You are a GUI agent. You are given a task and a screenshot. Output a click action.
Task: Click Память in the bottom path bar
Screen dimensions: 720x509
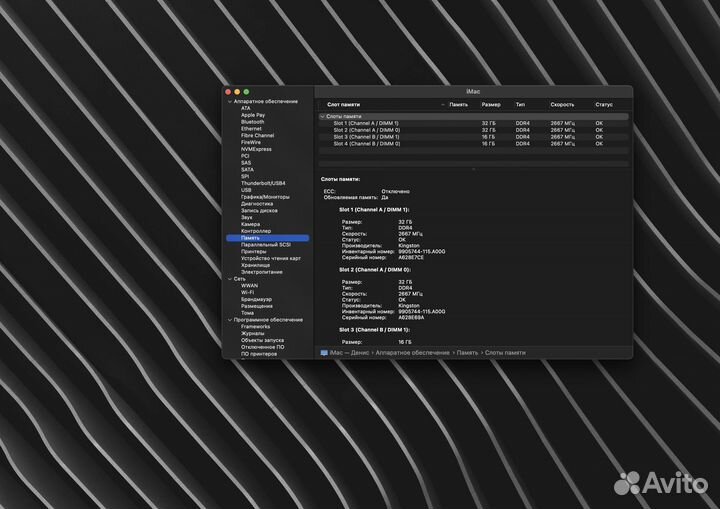[x=466, y=353]
